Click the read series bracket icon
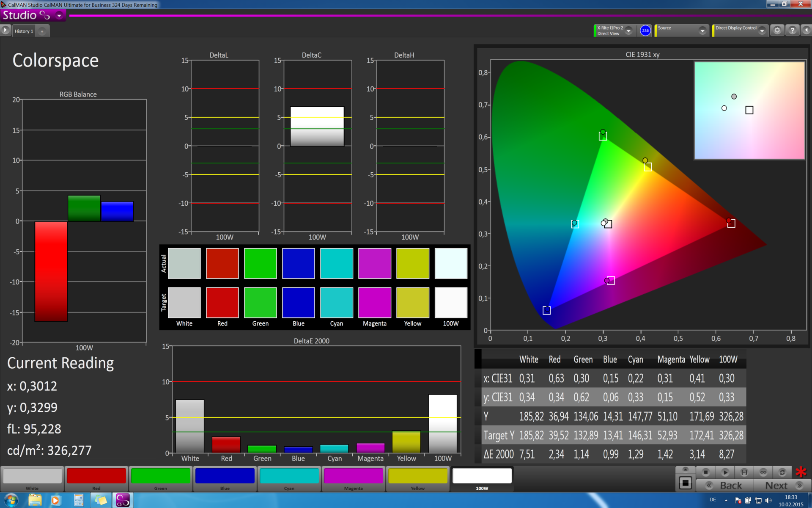This screenshot has width=812, height=508. pos(744,472)
